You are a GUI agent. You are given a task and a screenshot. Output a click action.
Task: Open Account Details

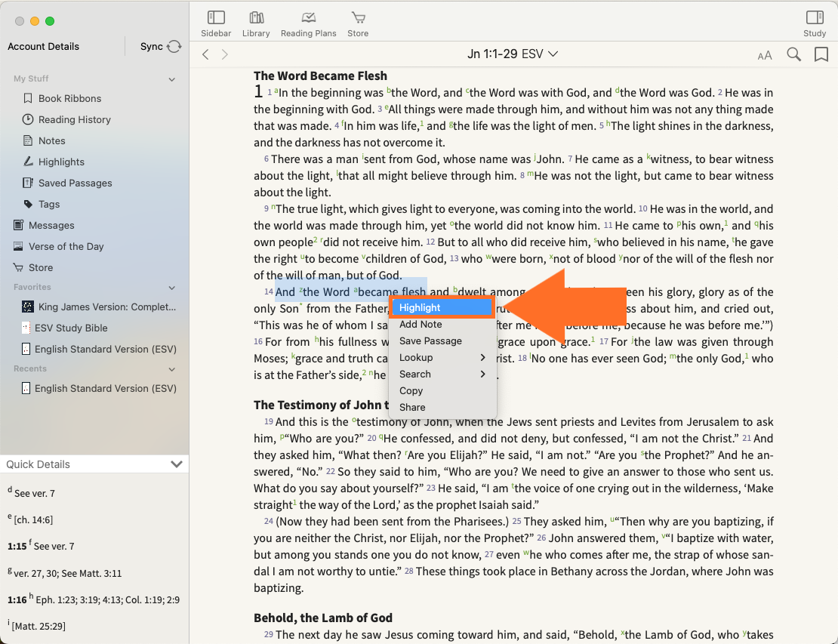(x=43, y=47)
